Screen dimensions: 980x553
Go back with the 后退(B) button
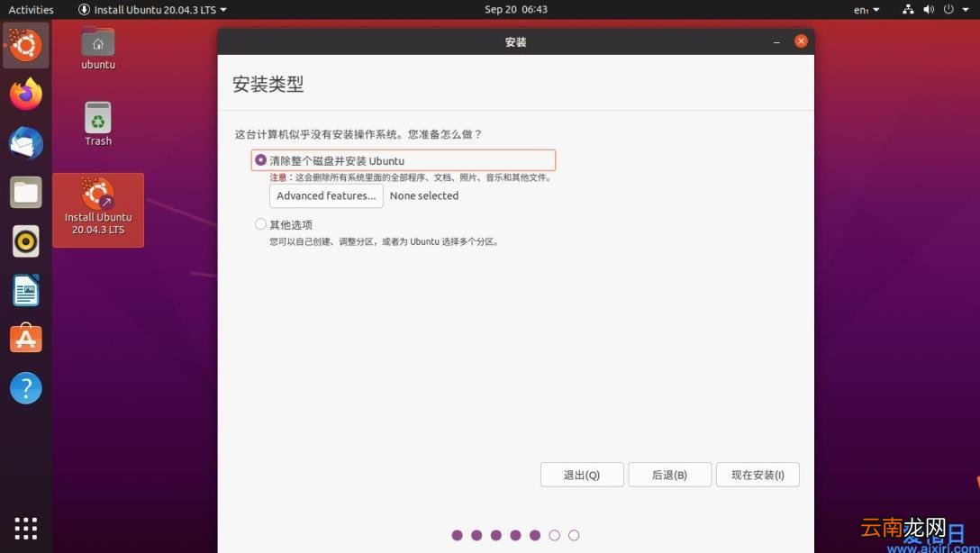click(669, 475)
